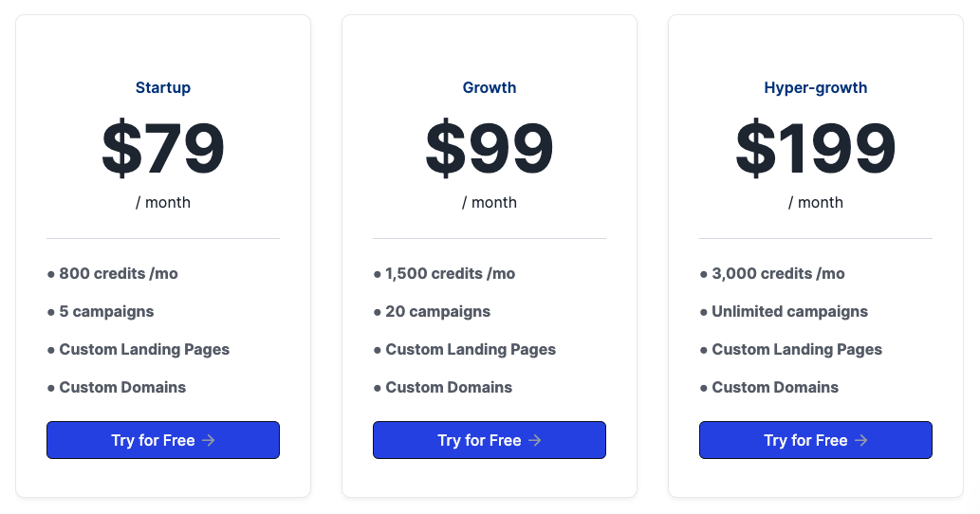Click the $99 price heading
This screenshot has width=980, height=514.
click(x=490, y=149)
